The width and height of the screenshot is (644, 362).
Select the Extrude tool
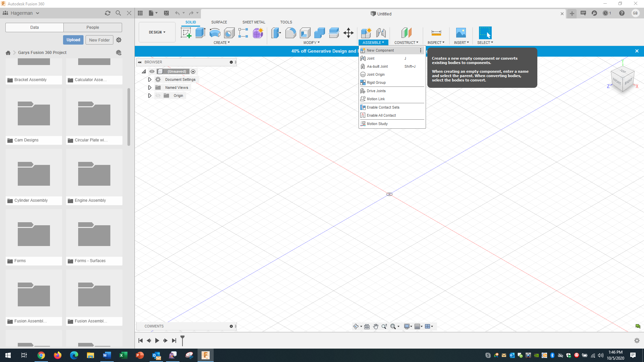coord(200,33)
